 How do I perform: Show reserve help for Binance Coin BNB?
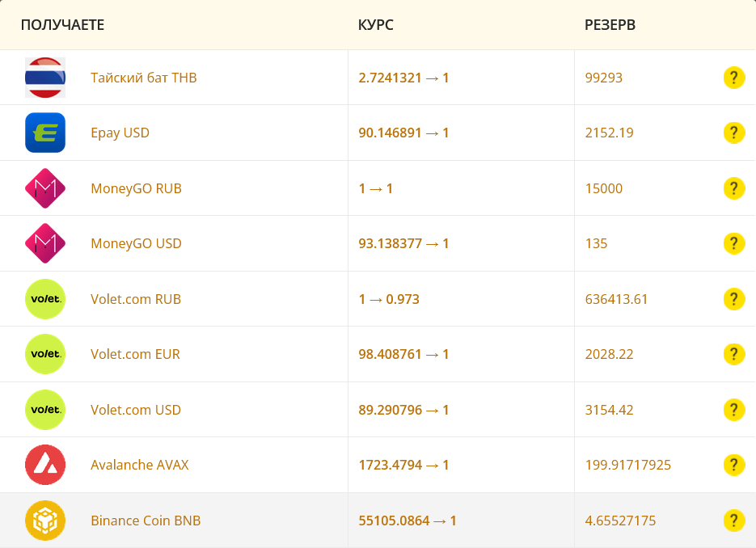pos(734,521)
